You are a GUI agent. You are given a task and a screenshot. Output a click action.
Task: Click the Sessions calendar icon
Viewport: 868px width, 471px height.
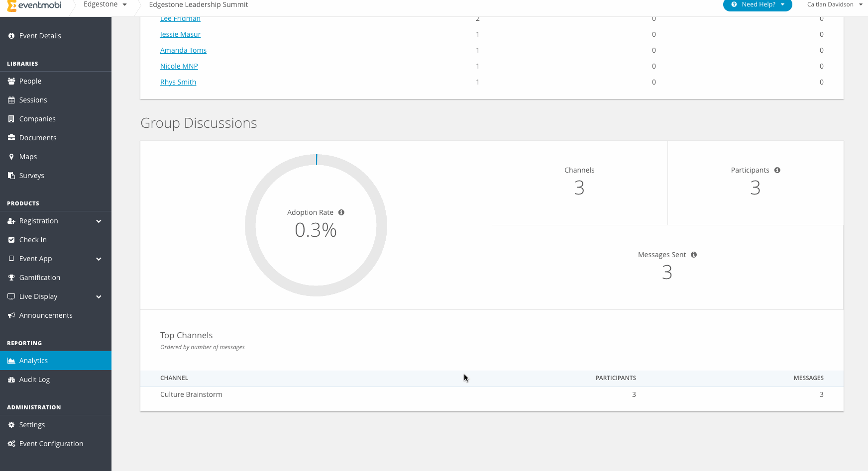point(11,100)
